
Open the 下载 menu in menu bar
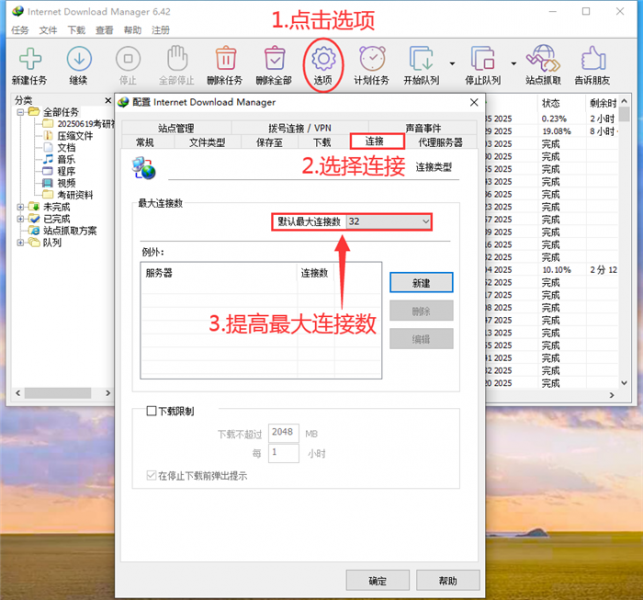click(x=76, y=30)
